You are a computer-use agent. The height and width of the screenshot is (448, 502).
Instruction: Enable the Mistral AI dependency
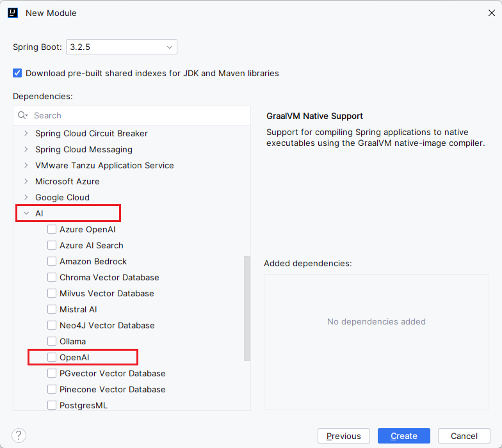[x=52, y=310]
